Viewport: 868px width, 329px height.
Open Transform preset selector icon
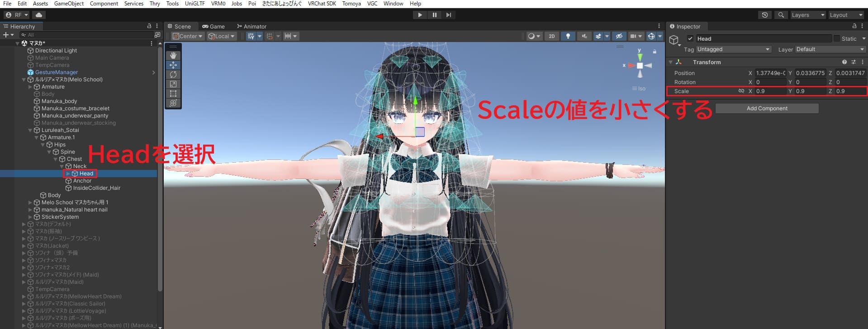click(x=854, y=62)
